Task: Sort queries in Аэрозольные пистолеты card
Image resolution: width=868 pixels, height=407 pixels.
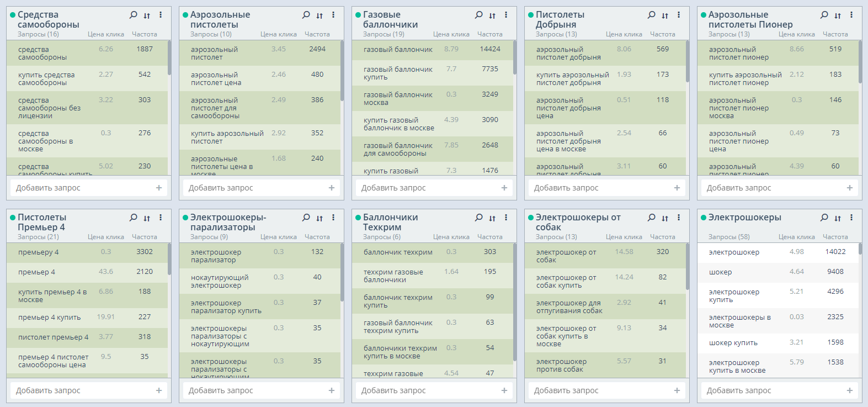Action: pos(319,15)
